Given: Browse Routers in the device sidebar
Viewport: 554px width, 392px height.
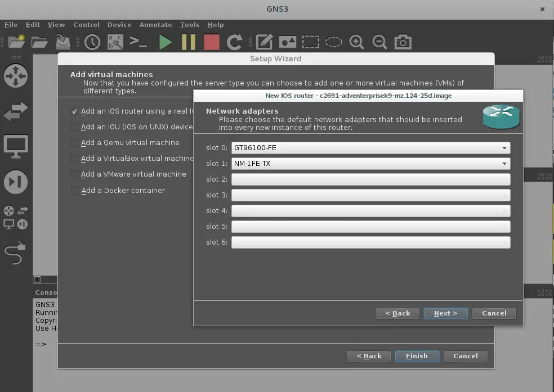Looking at the screenshot, I should click(16, 75).
